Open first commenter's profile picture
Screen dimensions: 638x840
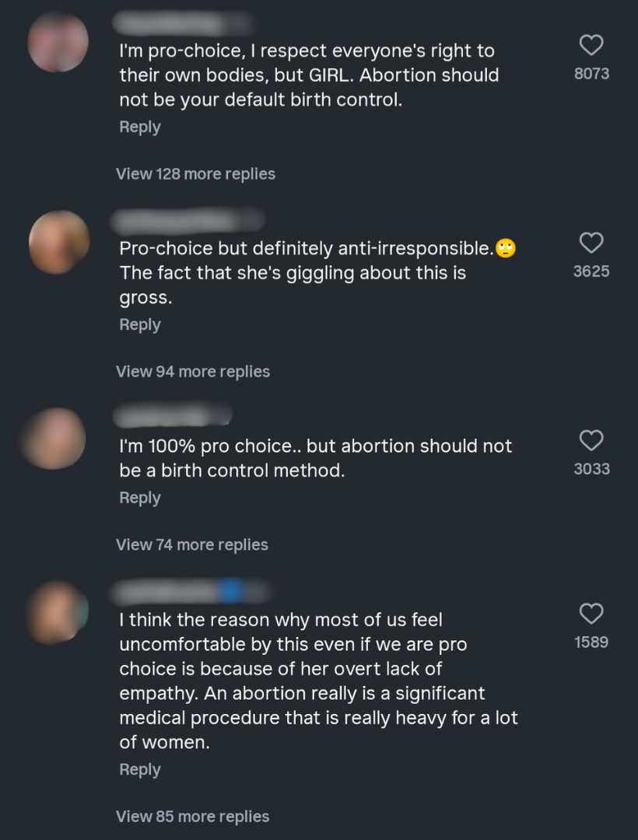[x=58, y=43]
